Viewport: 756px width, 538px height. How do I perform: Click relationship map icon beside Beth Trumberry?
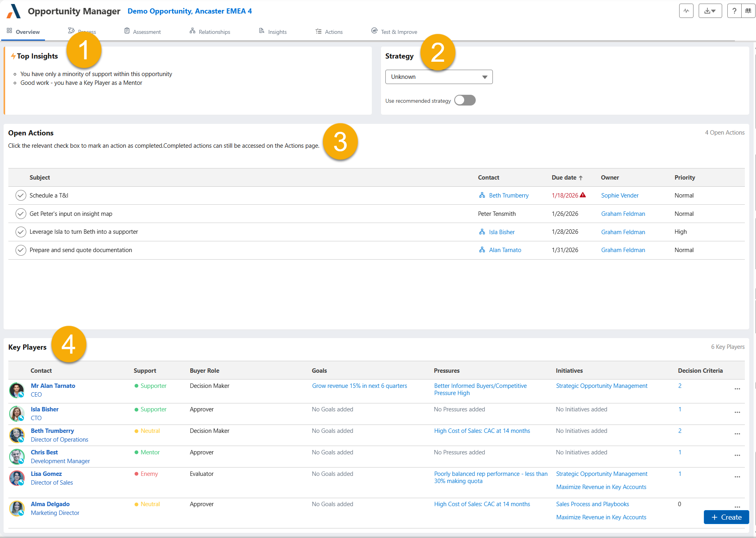click(x=482, y=196)
